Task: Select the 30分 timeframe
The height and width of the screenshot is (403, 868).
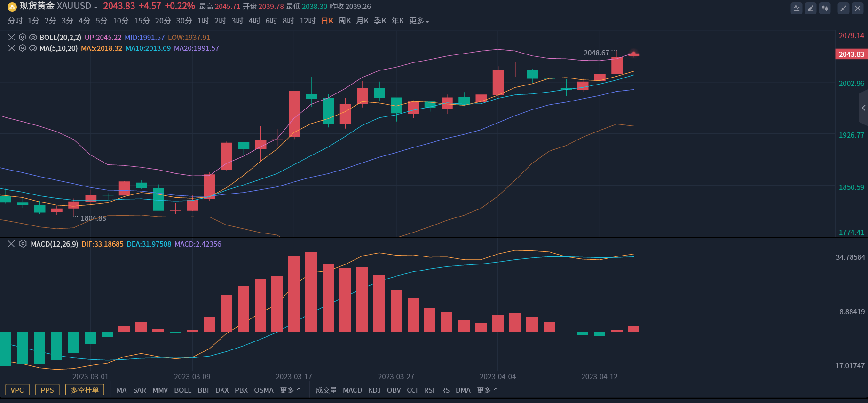Action: (x=184, y=21)
